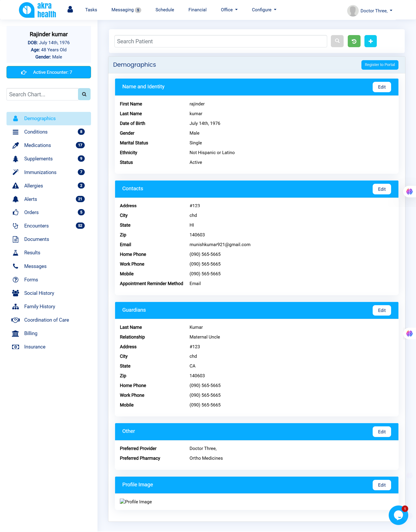The image size is (416, 532).
Task: Click the brain icon beside Contacts section
Action: [409, 192]
